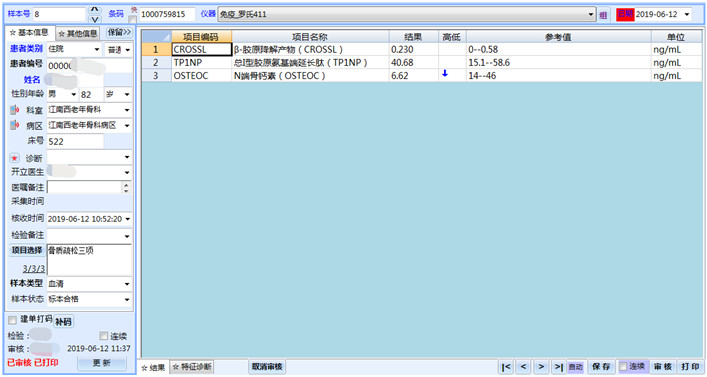Switch to the 特征诊断 tab
This screenshot has height=377, width=707.
tap(192, 367)
